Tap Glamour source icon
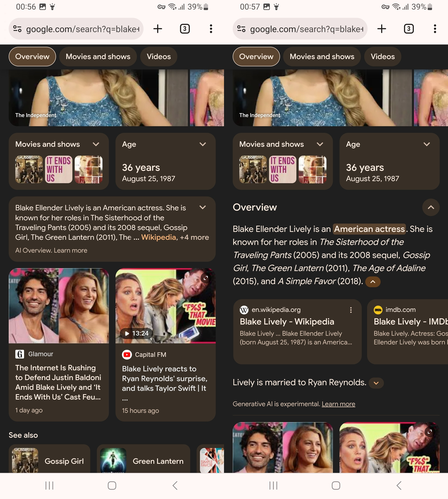The height and width of the screenshot is (499, 448). tap(20, 354)
